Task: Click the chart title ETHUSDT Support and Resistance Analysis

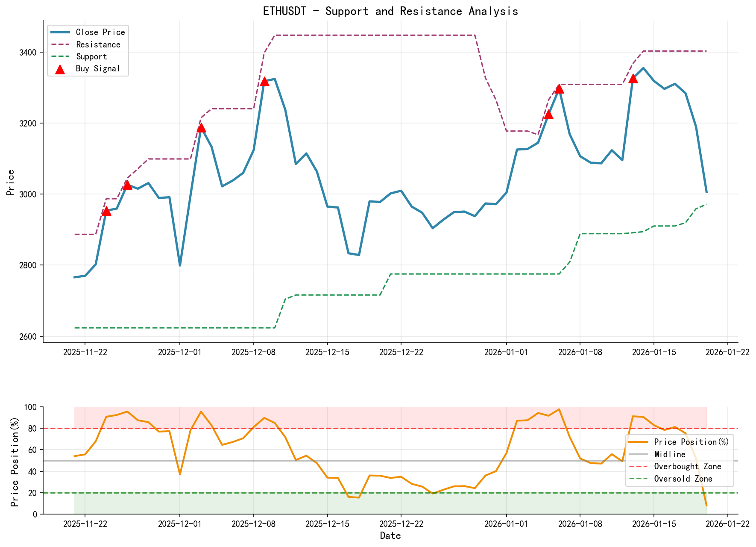Action: [x=390, y=11]
